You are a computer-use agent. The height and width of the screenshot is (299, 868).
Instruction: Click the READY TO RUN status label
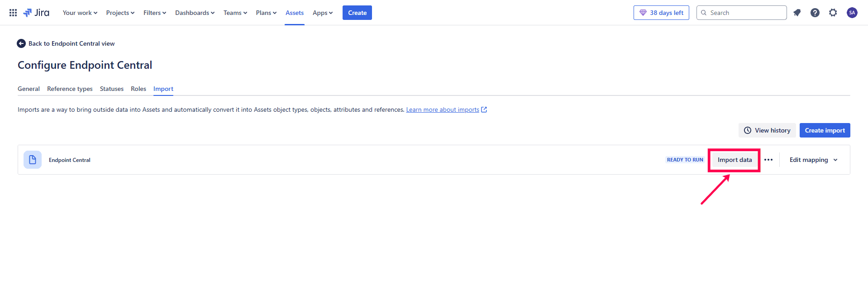point(685,160)
